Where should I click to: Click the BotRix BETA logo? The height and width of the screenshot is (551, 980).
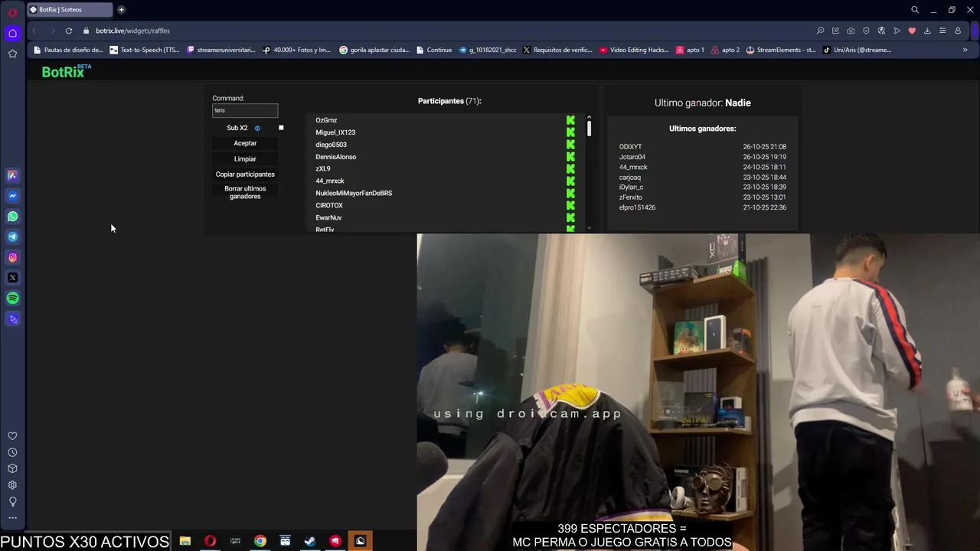(x=66, y=71)
